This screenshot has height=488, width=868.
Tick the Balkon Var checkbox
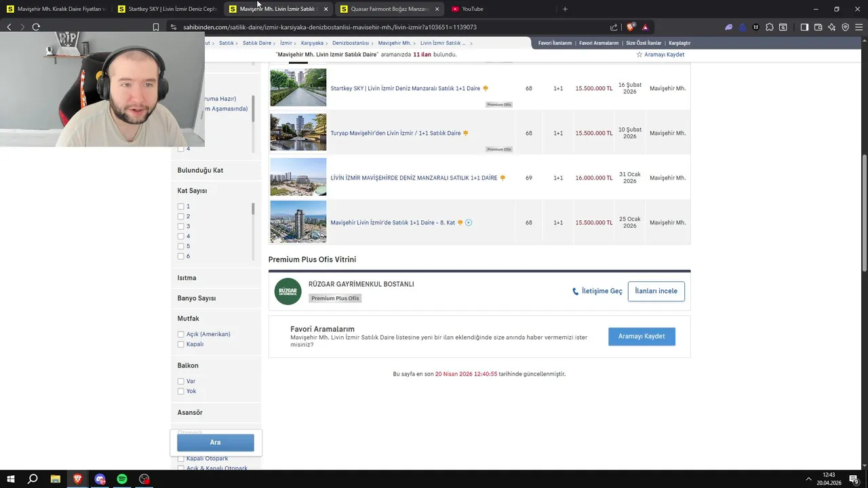[181, 382]
